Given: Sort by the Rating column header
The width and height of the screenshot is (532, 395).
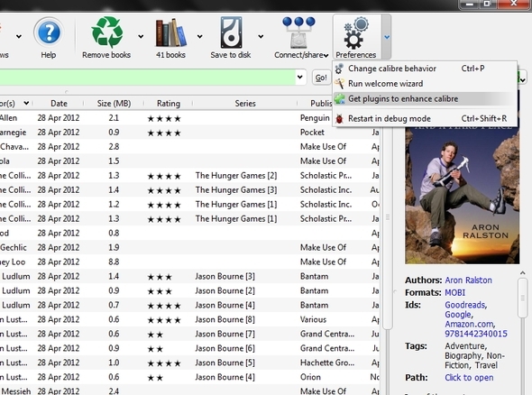Looking at the screenshot, I should 169,104.
